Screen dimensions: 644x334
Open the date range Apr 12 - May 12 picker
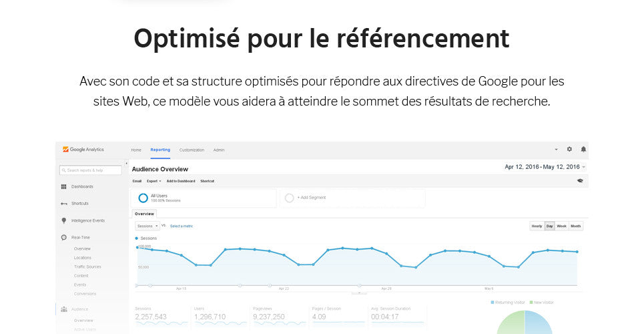pos(545,167)
